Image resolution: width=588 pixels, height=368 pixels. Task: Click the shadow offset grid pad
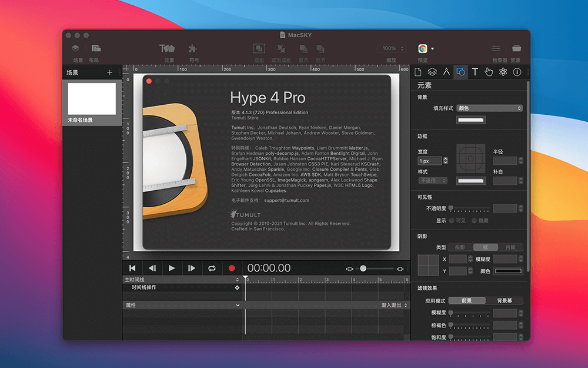[428, 265]
